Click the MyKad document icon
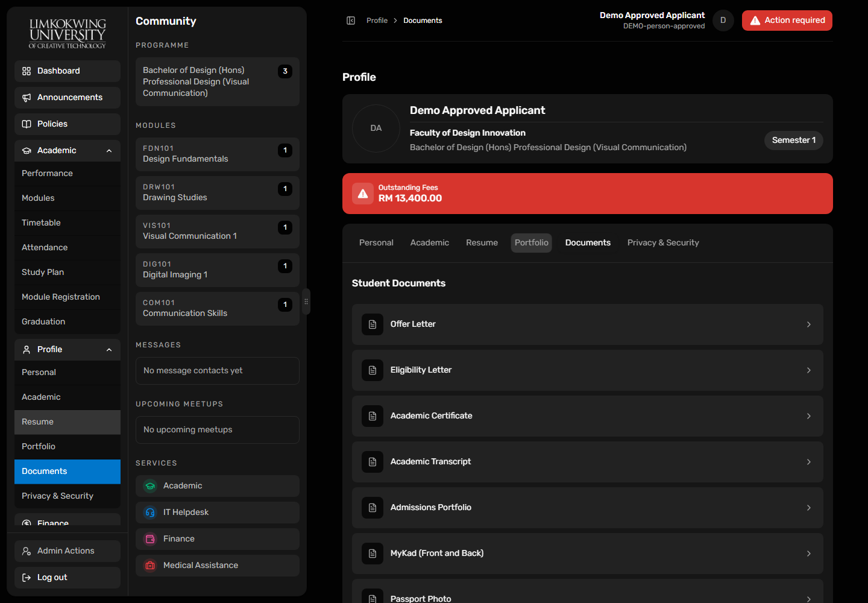Screen dimensions: 868x603 point(373,554)
